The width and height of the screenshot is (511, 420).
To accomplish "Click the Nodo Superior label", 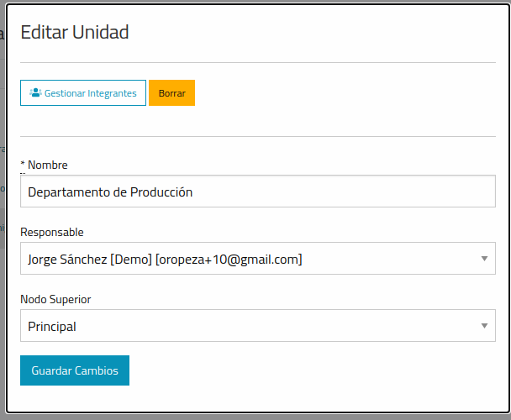I will click(55, 299).
